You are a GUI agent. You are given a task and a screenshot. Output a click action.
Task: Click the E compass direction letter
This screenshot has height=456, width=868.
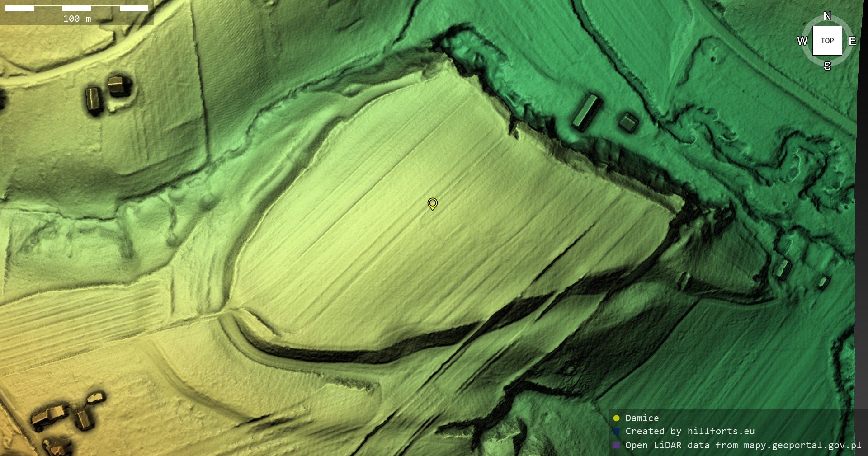(852, 41)
